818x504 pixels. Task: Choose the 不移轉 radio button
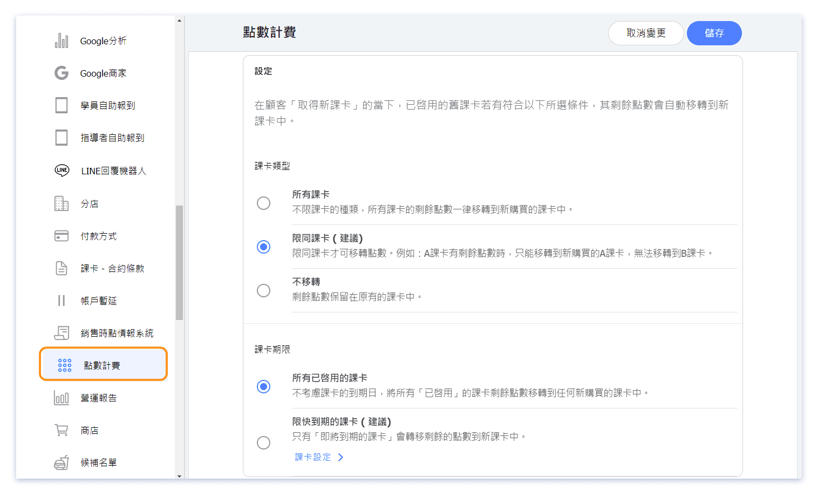pos(263,290)
